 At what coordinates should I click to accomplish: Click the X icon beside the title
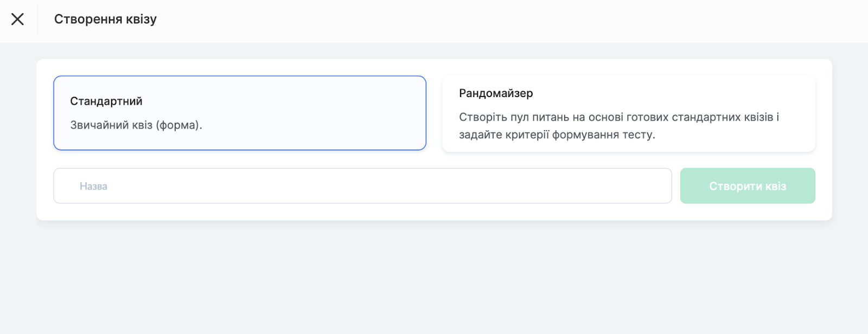[17, 20]
